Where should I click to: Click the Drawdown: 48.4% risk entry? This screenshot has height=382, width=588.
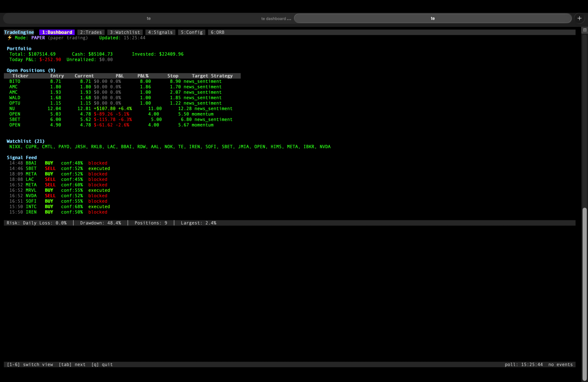(x=100, y=223)
